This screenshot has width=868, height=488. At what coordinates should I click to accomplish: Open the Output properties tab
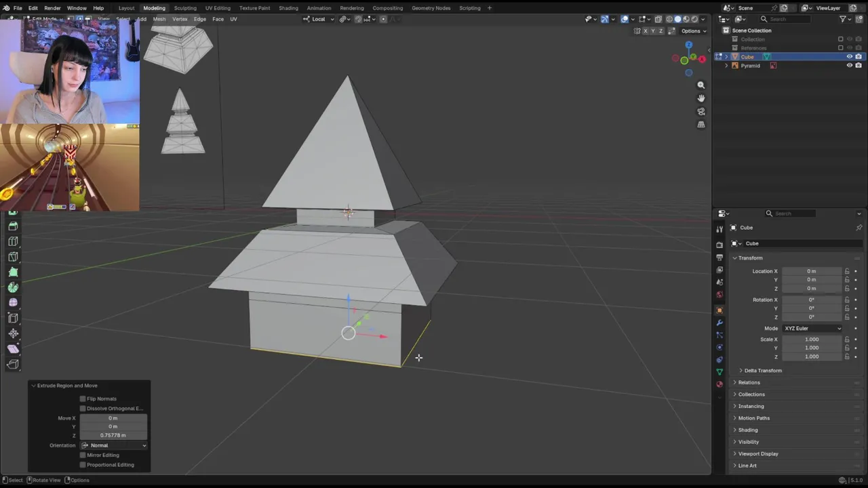coord(719,258)
